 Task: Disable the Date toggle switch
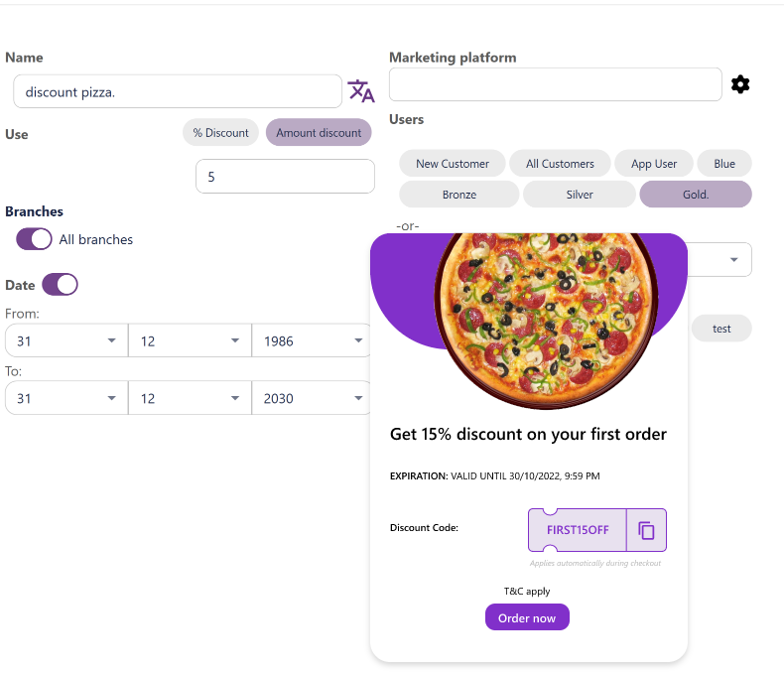[60, 285]
